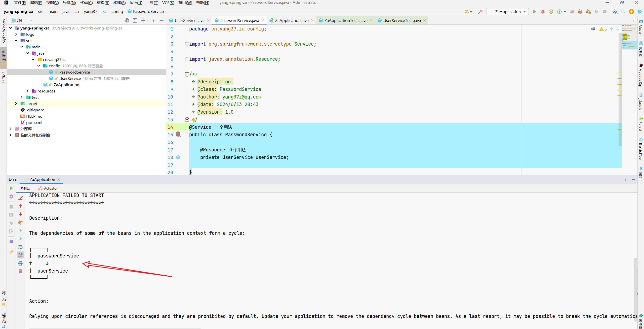
Task: Switch to the ZaApplicationTests.java tab
Action: tap(346, 20)
